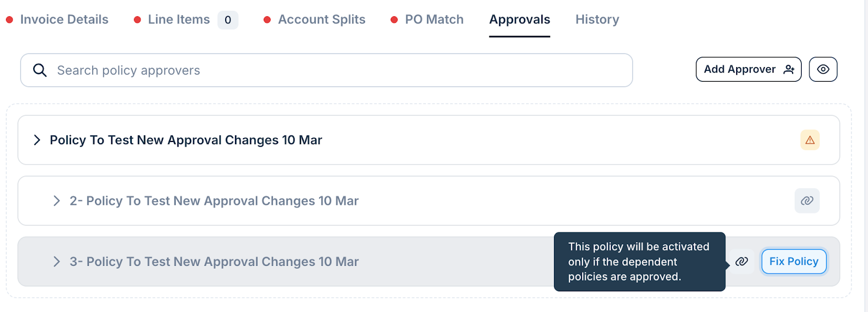The width and height of the screenshot is (868, 312).
Task: Click link icon on 2- Policy row
Action: (807, 201)
